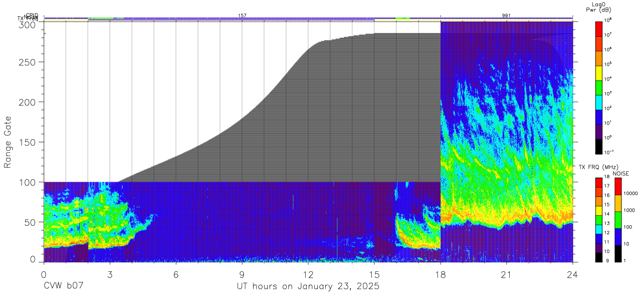Click the 10^8 label on Lag0 colorbar
This screenshot has width=644, height=297.
[609, 20]
